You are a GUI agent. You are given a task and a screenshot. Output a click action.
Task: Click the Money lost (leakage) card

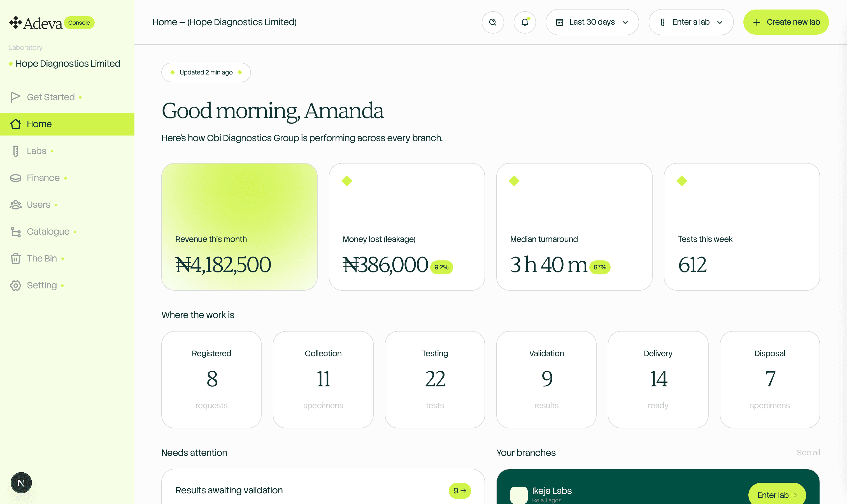click(407, 227)
